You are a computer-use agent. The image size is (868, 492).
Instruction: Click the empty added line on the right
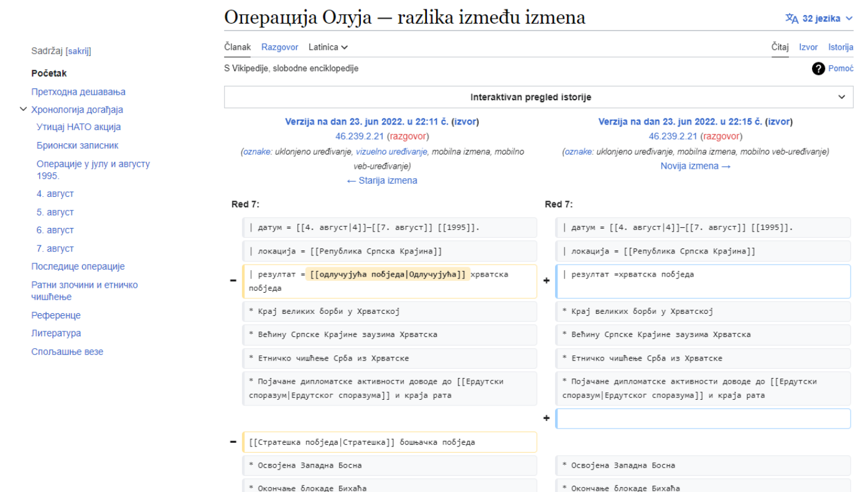703,419
